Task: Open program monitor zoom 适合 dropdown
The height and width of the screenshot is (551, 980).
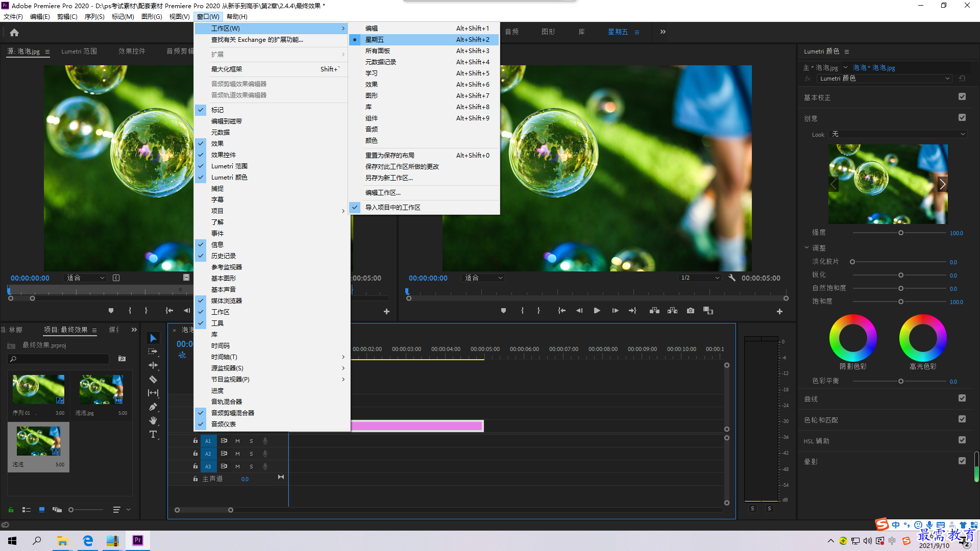Action: click(x=483, y=278)
